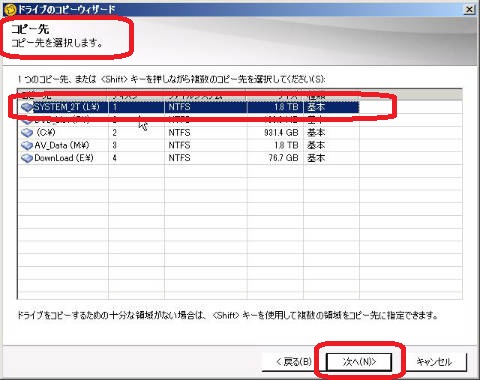Select the SYSTEM_2T (L:) drive icon
This screenshot has height=380, width=480.
tap(27, 107)
